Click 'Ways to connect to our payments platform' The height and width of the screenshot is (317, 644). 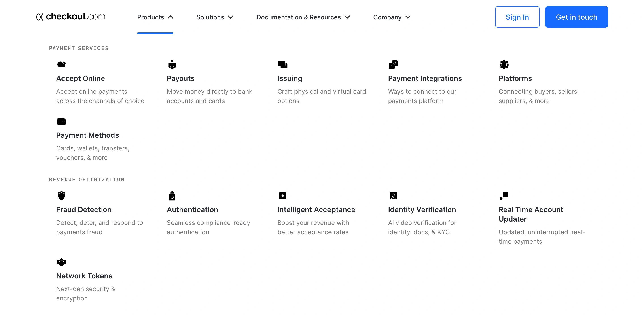(422, 96)
